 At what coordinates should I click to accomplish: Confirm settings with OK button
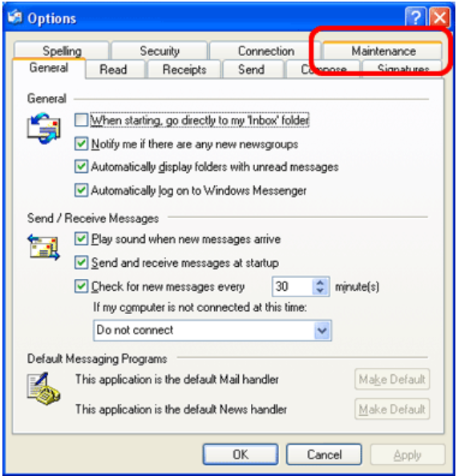(241, 454)
